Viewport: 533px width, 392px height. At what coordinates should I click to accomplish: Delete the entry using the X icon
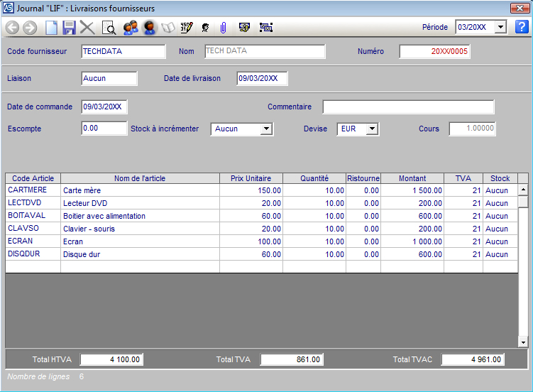(x=87, y=28)
